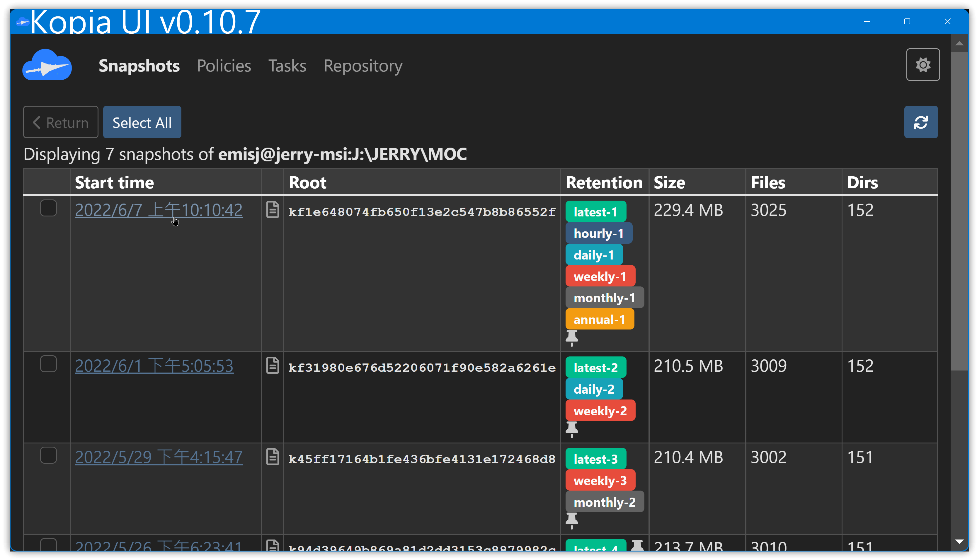This screenshot has width=977, height=560.
Task: Check the 2022/5/29 snapshot checkbox
Action: (x=48, y=455)
